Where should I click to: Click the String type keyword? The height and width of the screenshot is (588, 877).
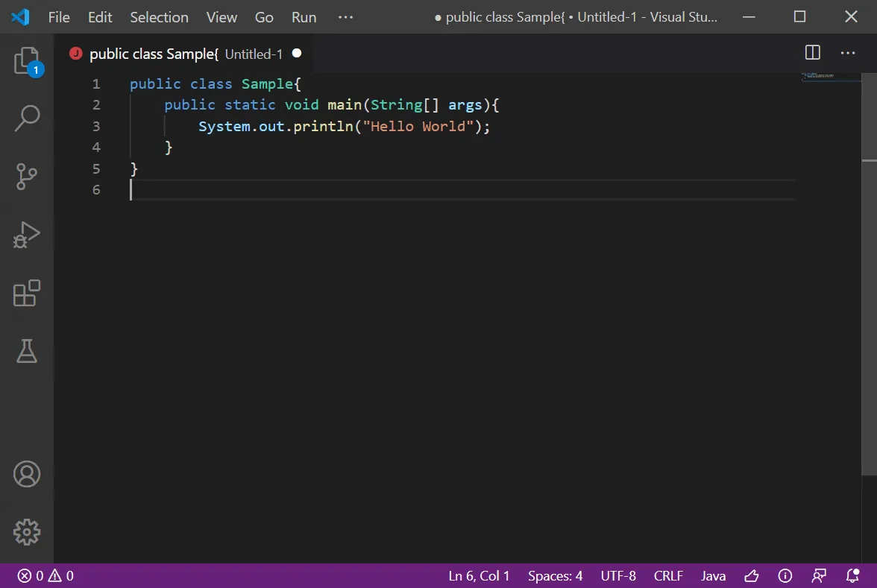coord(396,105)
